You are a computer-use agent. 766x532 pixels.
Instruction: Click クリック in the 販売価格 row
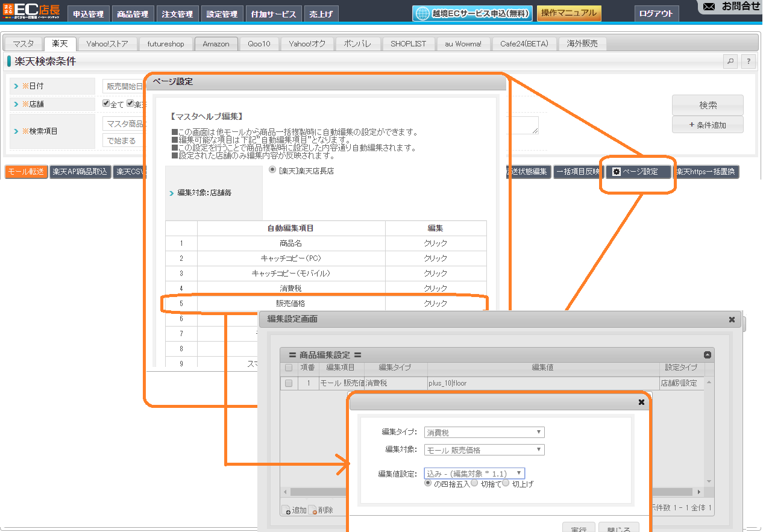pos(436,304)
